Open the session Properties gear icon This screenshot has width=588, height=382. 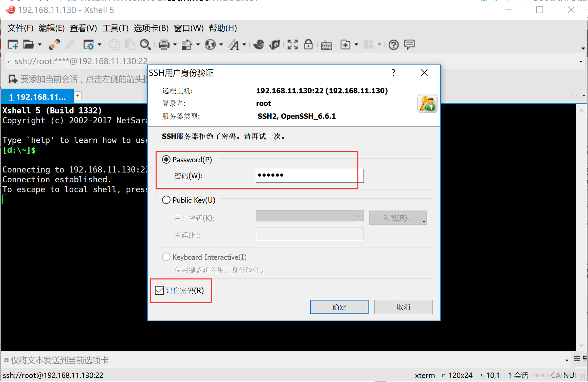(89, 44)
